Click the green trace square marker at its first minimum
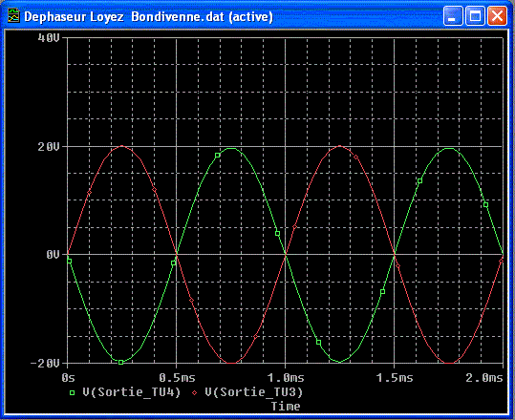Screen dimensions: 515x420 120,363
